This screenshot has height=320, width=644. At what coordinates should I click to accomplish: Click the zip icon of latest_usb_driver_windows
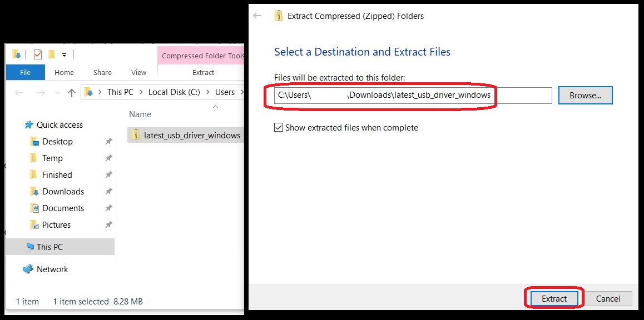[136, 134]
